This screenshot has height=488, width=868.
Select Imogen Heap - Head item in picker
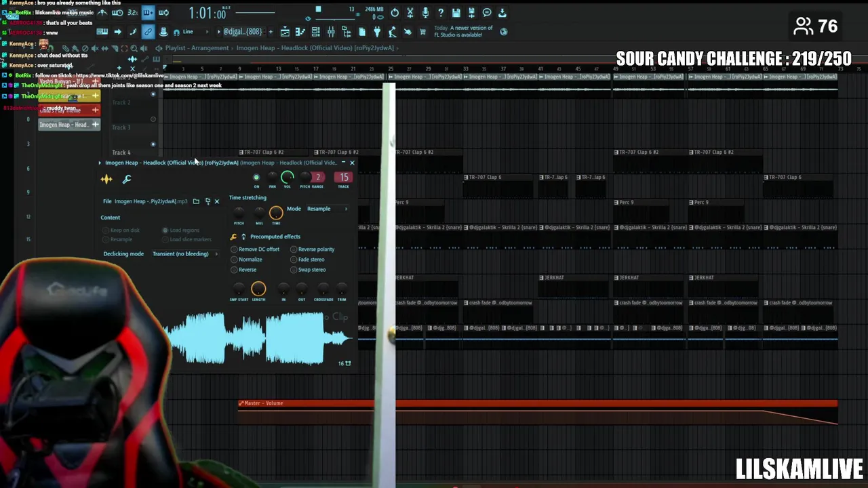(68, 125)
